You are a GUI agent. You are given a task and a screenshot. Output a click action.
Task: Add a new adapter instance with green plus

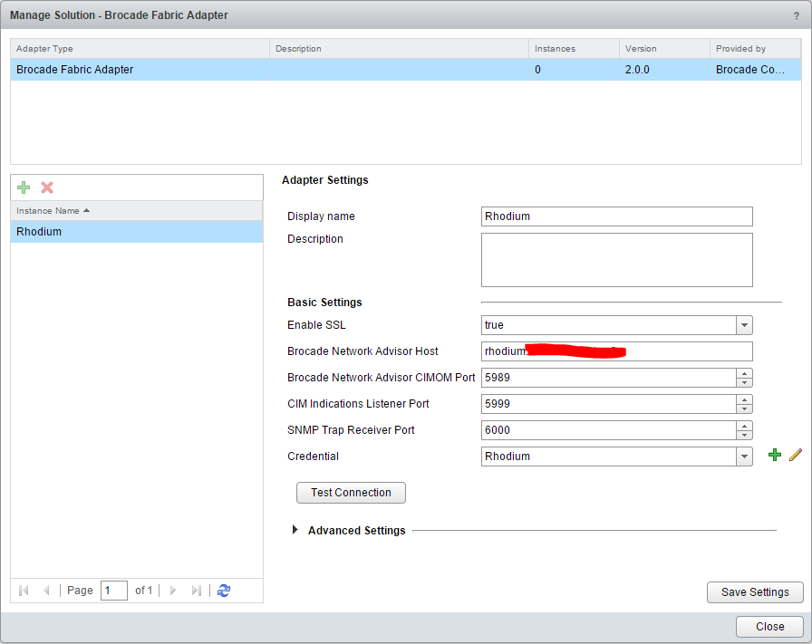[x=24, y=187]
